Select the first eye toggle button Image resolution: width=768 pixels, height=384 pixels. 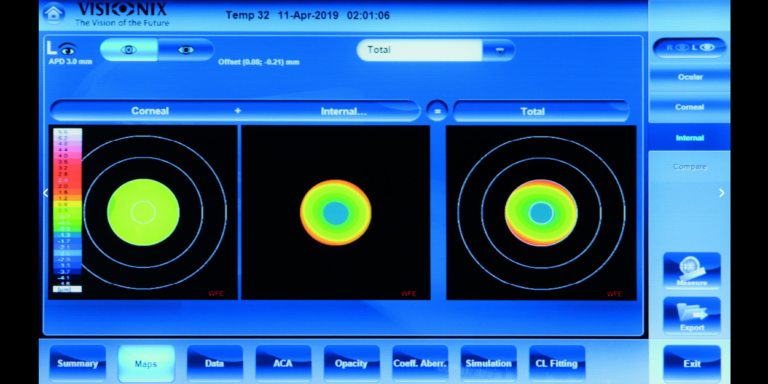[129, 49]
